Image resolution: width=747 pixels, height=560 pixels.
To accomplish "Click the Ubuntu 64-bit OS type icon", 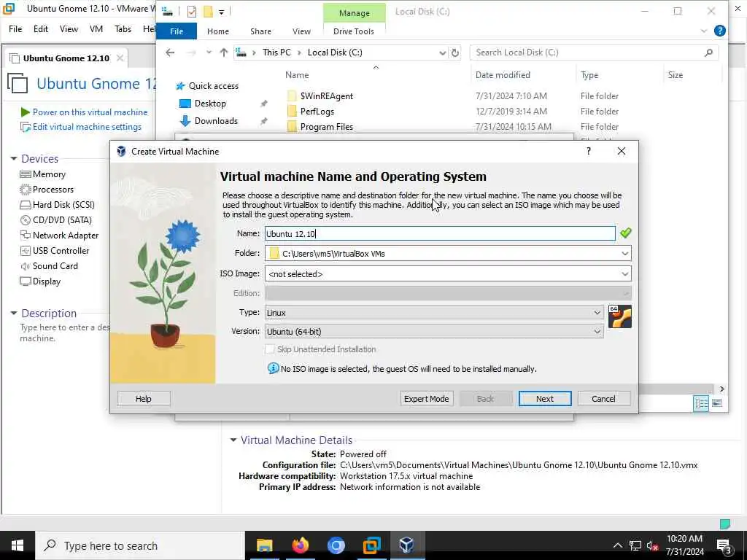I will point(620,316).
